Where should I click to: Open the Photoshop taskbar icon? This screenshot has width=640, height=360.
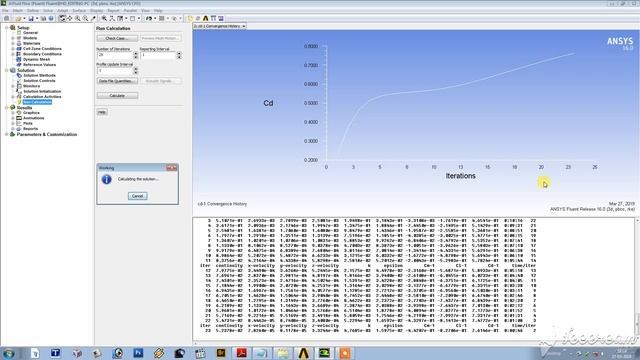pos(138,353)
